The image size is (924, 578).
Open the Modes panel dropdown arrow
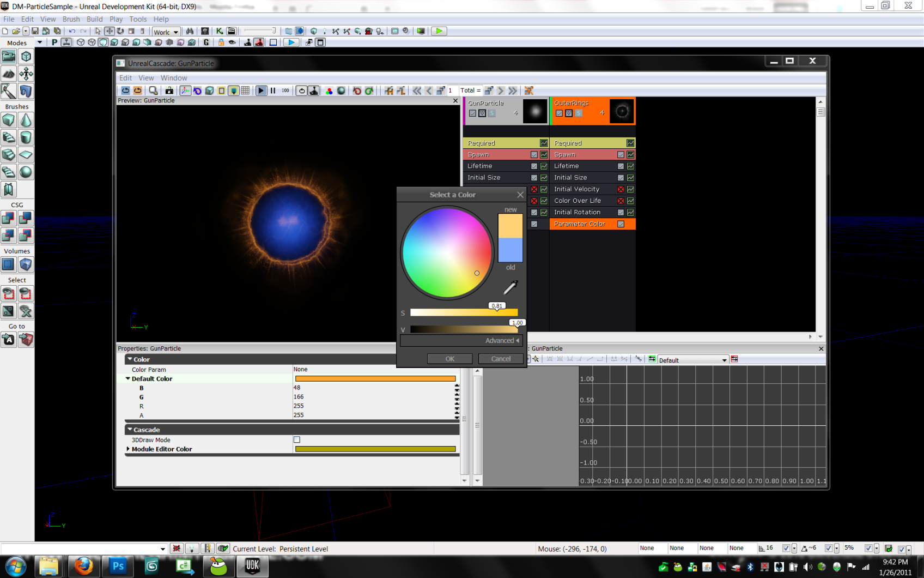click(x=39, y=43)
